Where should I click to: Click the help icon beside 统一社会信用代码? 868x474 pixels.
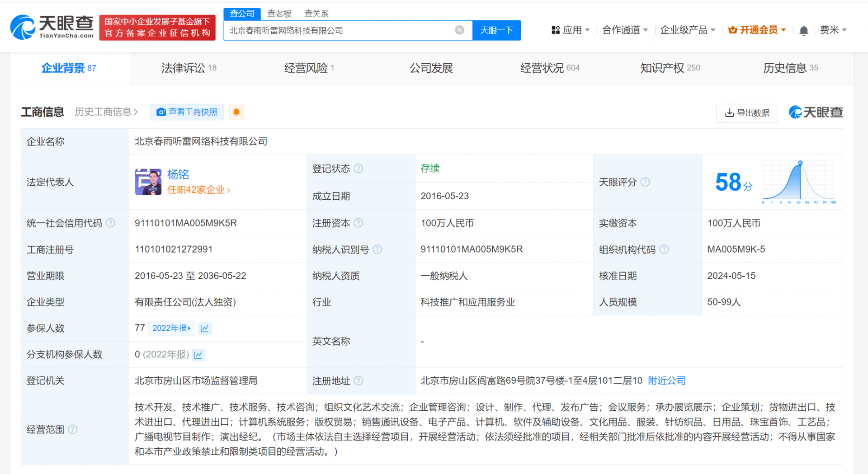click(110, 223)
